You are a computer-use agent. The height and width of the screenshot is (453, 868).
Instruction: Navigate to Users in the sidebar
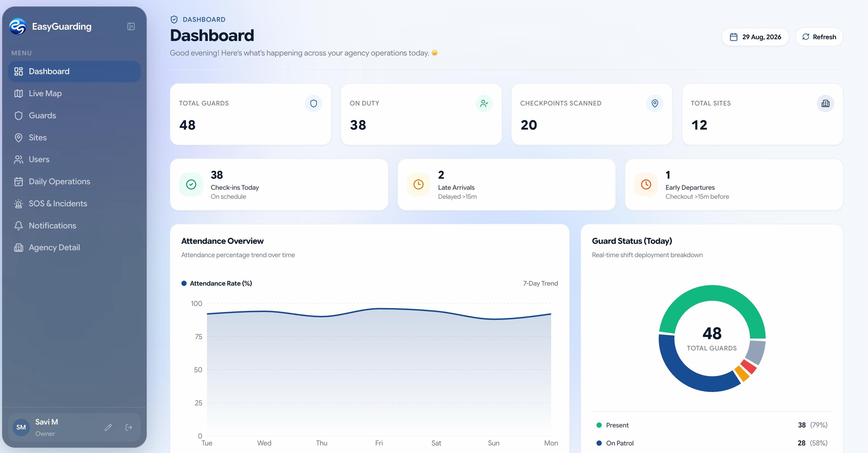pos(74,159)
